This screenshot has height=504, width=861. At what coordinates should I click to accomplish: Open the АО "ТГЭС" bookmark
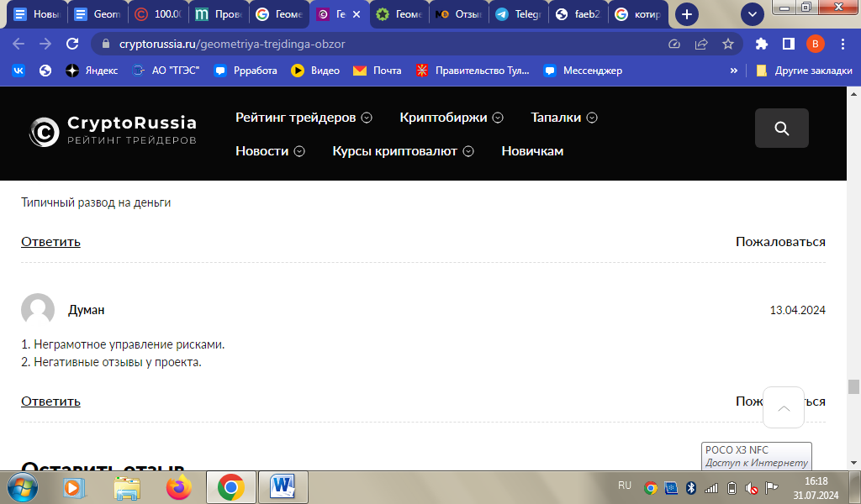[166, 71]
